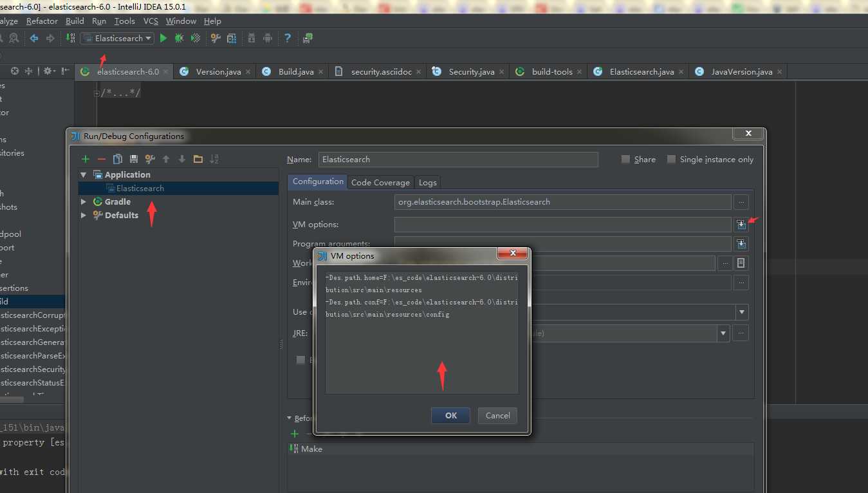Add before-launch task green plus
868x493 pixels.
pos(295,434)
